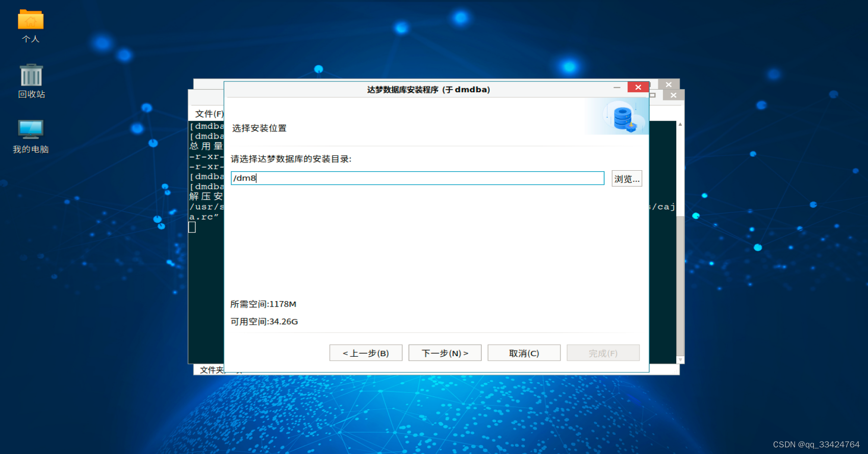Click the 选择安装位置 heading

(260, 128)
